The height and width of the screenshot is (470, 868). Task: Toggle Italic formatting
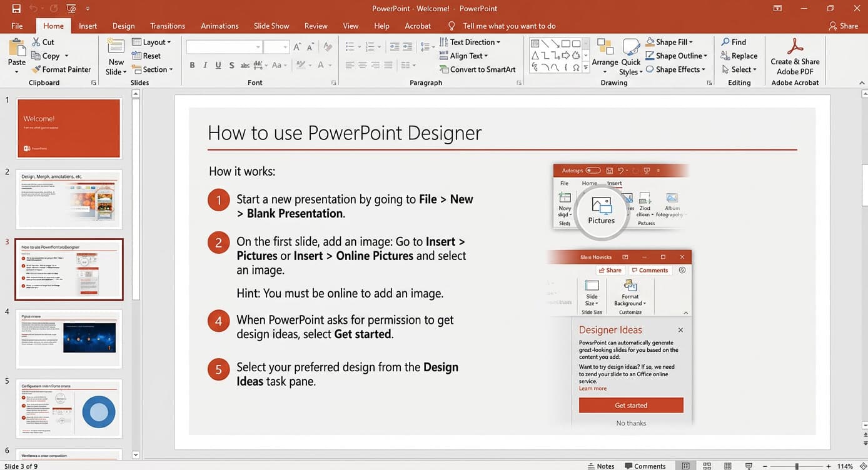click(x=205, y=65)
